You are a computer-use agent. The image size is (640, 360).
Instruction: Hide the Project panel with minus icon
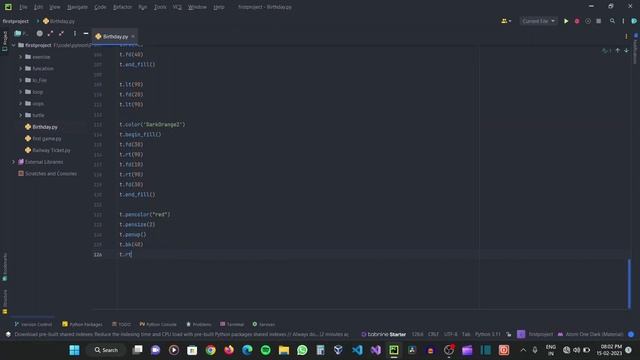tap(86, 33)
